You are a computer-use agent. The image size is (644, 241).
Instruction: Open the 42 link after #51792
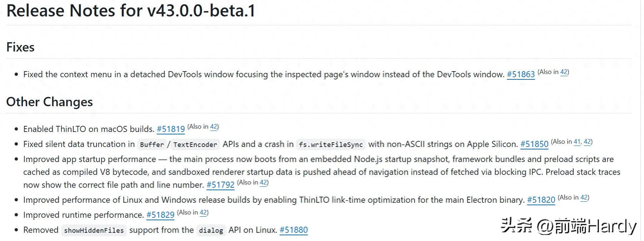point(263,182)
